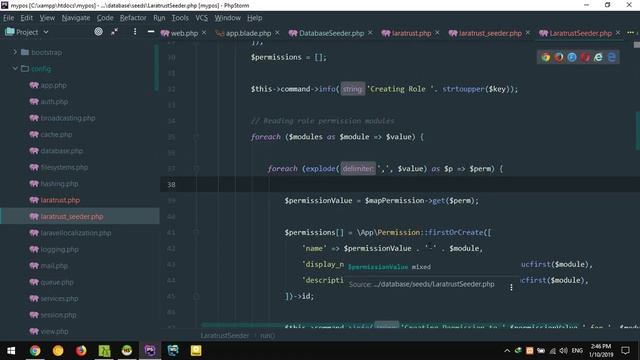Open file in Opera browser icon
This screenshot has height=360, width=640.
585,57
